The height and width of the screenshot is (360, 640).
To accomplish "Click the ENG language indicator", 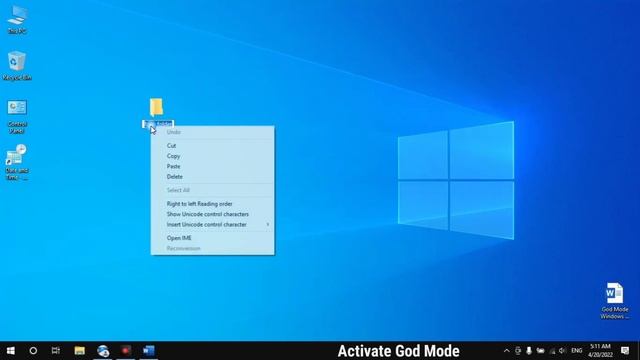I will [576, 351].
